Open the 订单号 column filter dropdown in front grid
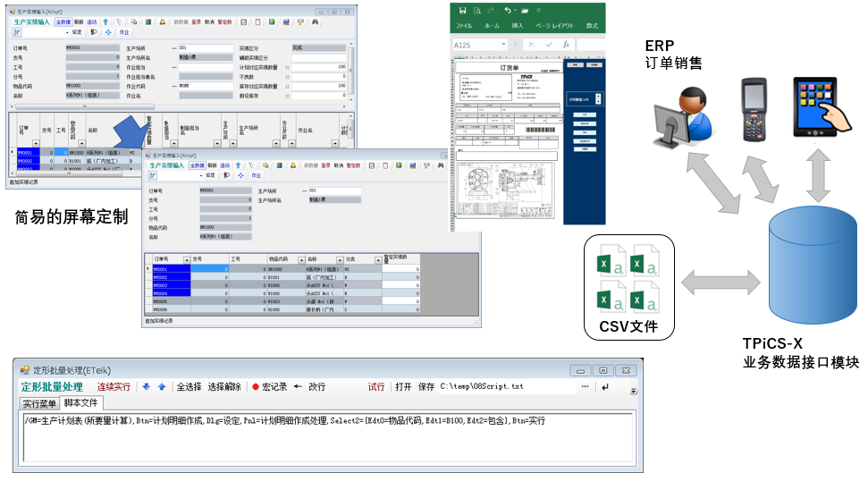The width and height of the screenshot is (868, 481). [187, 259]
